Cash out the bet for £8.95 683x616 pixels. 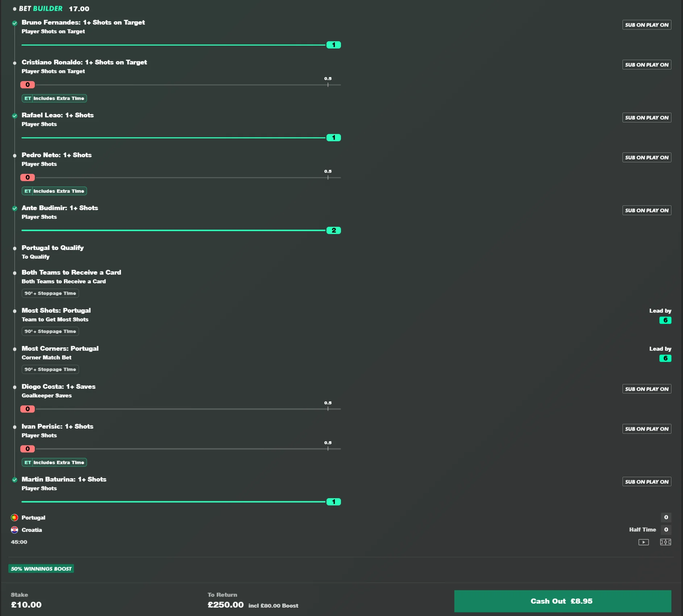point(563,601)
